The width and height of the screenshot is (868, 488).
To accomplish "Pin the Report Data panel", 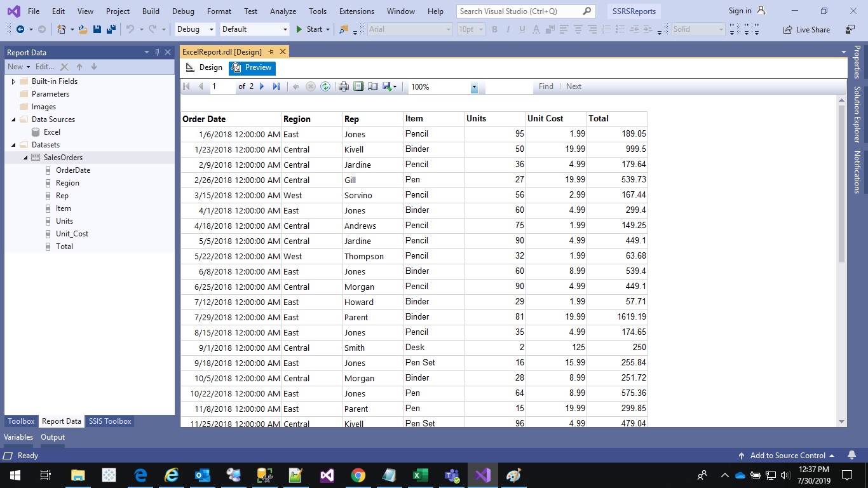I will [x=156, y=52].
